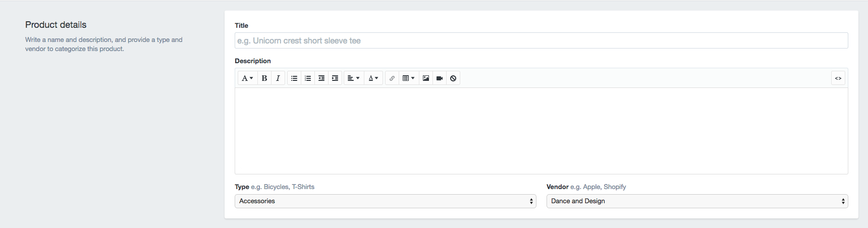
Task: Open the Vendor dropdown showing Dance and Design
Action: click(x=697, y=201)
